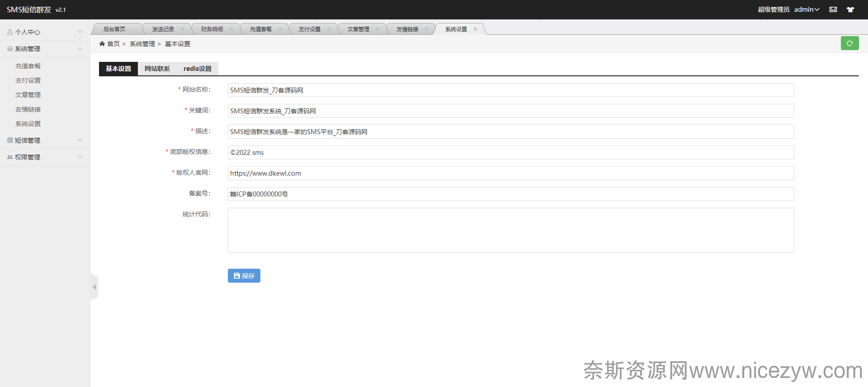Open 文章管理 in the sidebar

[28, 95]
